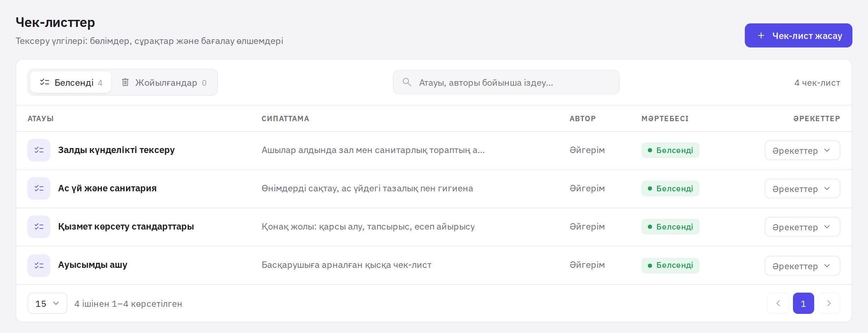
Task: Click the Сипаттама column header
Action: [285, 118]
